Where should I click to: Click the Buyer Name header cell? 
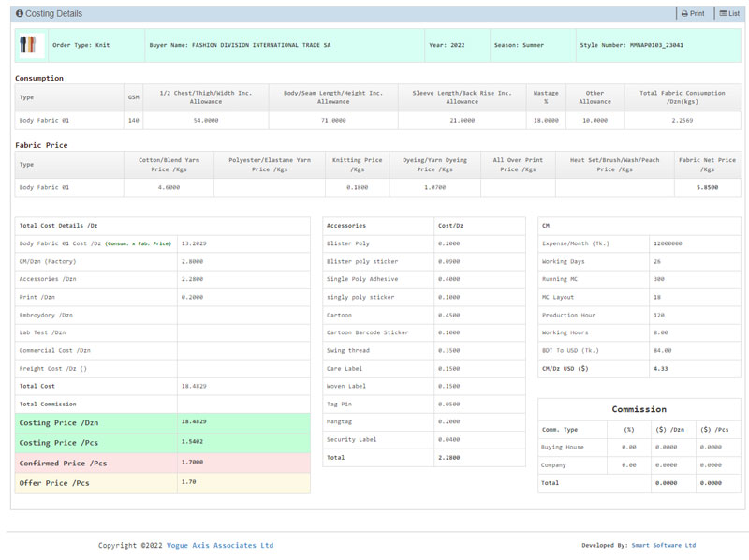click(x=240, y=45)
